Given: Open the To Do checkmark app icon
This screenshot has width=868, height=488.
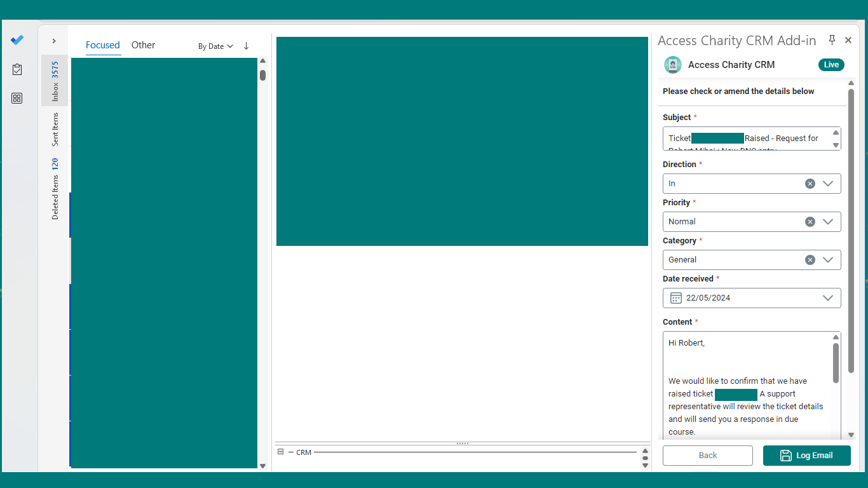Looking at the screenshot, I should (17, 40).
